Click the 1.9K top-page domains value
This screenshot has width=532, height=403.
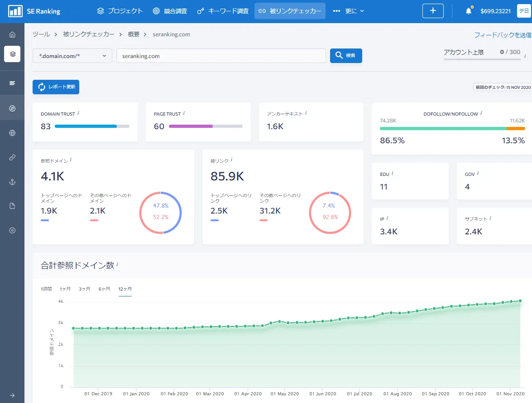49,211
